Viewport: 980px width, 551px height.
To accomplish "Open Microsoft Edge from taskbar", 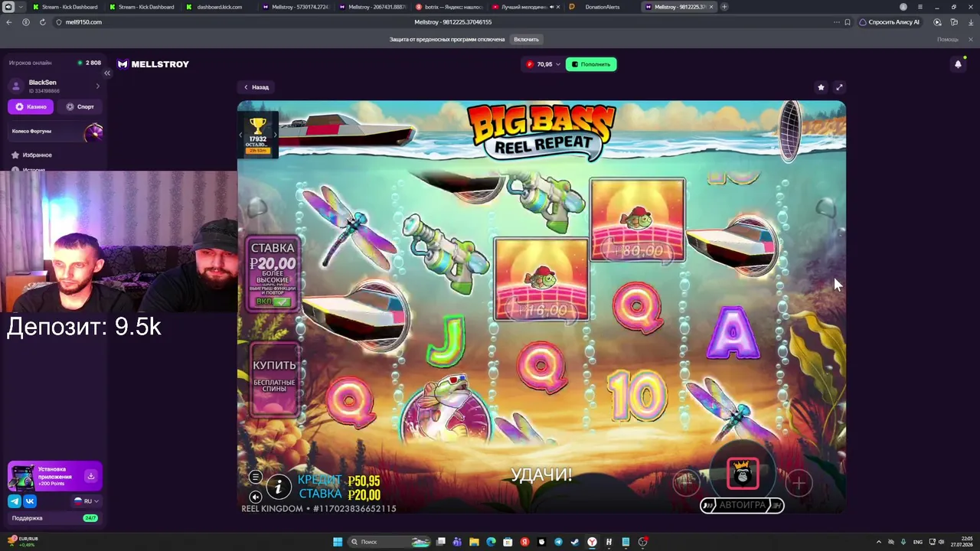I will coord(491,542).
